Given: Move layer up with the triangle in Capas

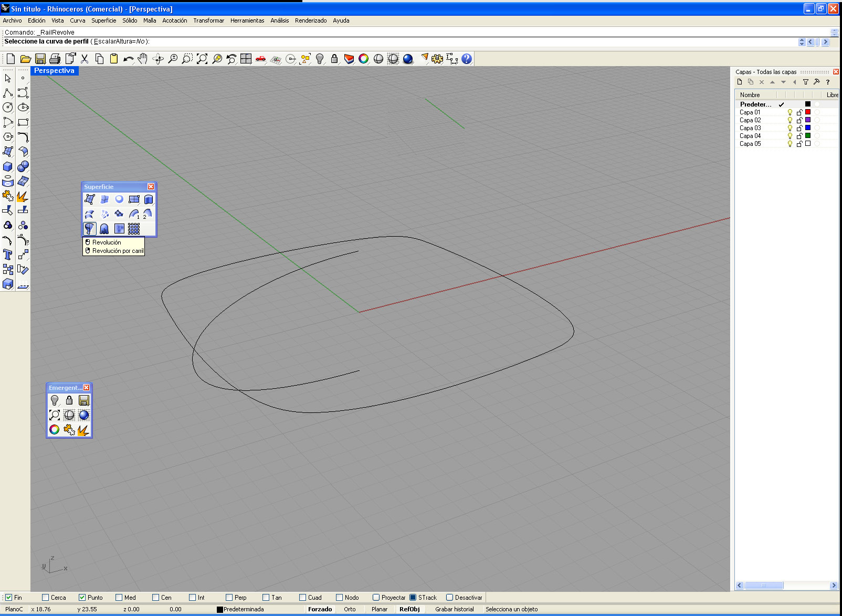Looking at the screenshot, I should click(x=772, y=82).
